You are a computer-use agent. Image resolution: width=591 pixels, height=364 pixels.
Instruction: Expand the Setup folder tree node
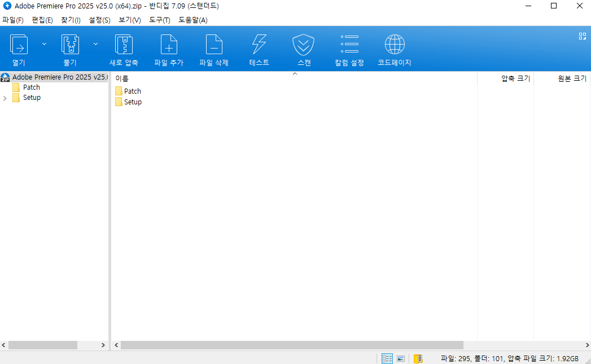point(5,98)
